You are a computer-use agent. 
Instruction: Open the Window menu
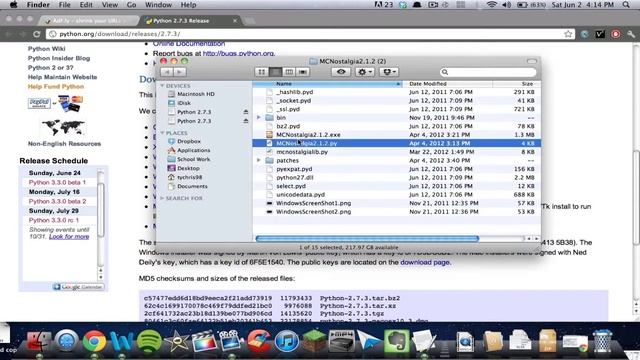tap(158, 5)
